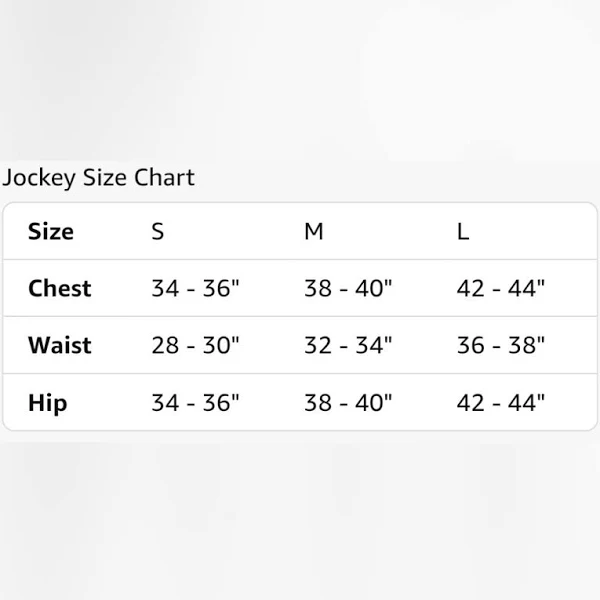Select the Waist 36 - 38" cell

click(x=500, y=346)
